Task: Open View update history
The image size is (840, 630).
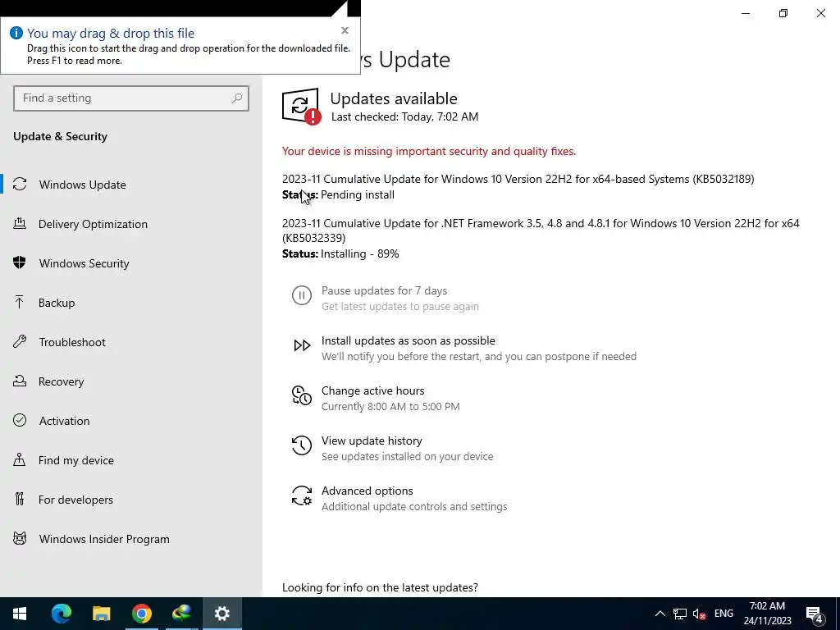Action: [372, 441]
